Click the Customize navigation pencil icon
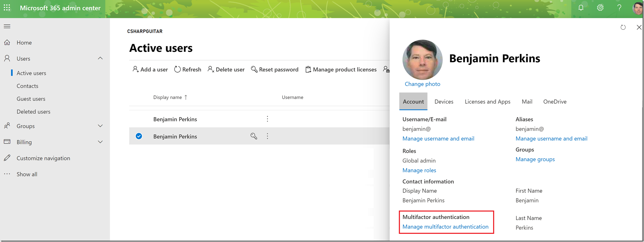Image resolution: width=644 pixels, height=242 pixels. point(7,158)
